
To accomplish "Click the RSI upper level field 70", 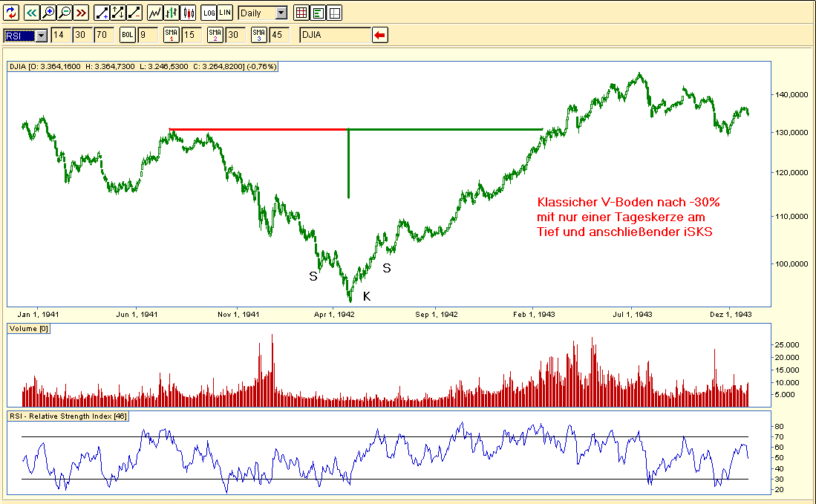I will 104,35.
